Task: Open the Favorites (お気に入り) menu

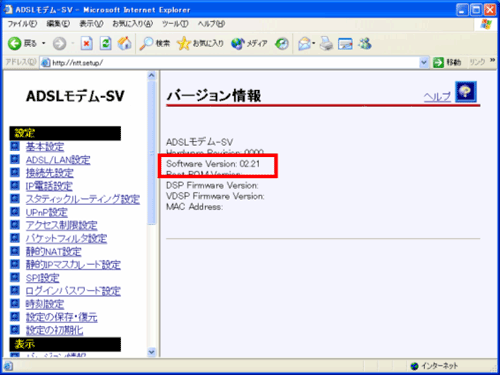Action: click(x=132, y=24)
